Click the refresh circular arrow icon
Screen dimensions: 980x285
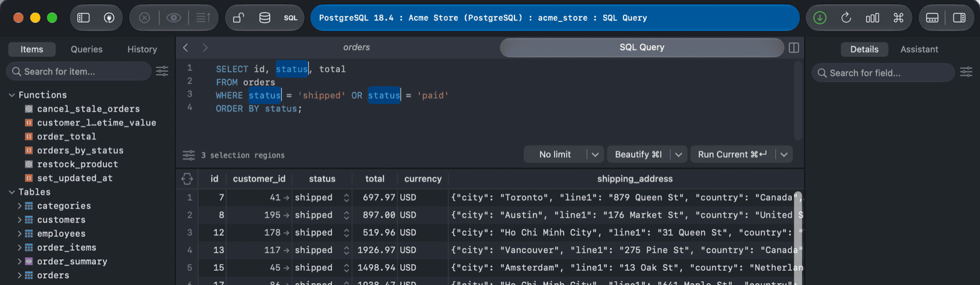tap(846, 18)
